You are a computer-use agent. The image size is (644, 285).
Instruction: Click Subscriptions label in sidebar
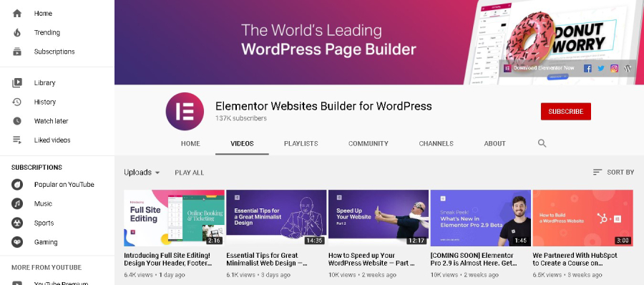pos(54,52)
